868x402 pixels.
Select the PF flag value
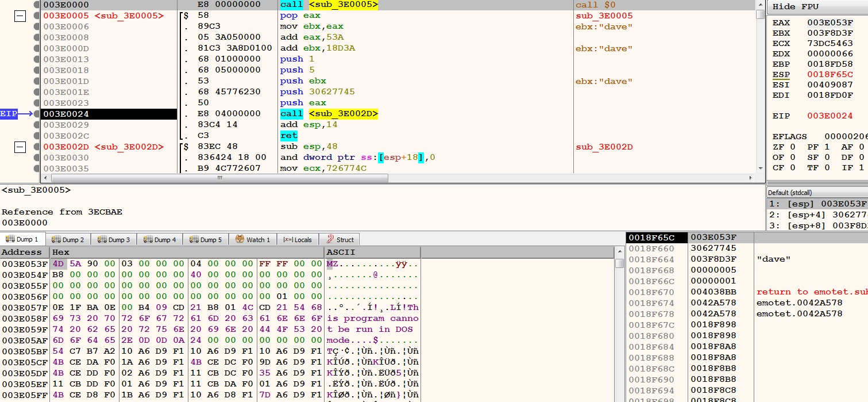828,147
